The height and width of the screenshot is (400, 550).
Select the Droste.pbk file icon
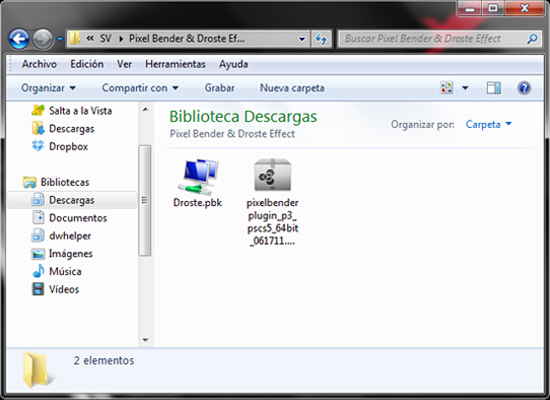(x=198, y=176)
